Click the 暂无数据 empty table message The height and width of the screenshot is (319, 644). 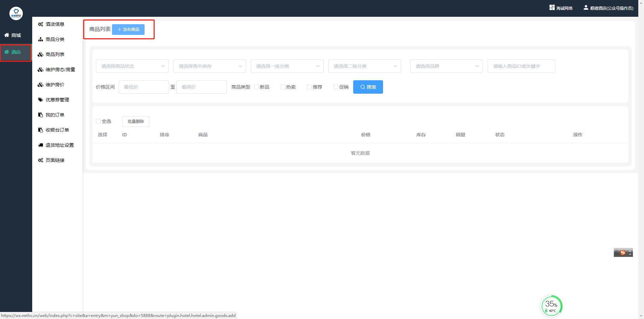pos(361,153)
